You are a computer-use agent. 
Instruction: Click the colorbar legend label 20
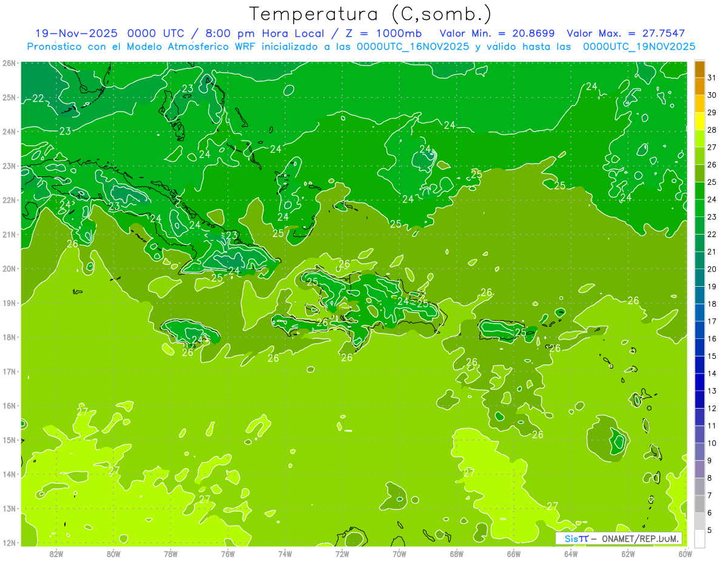click(x=711, y=269)
